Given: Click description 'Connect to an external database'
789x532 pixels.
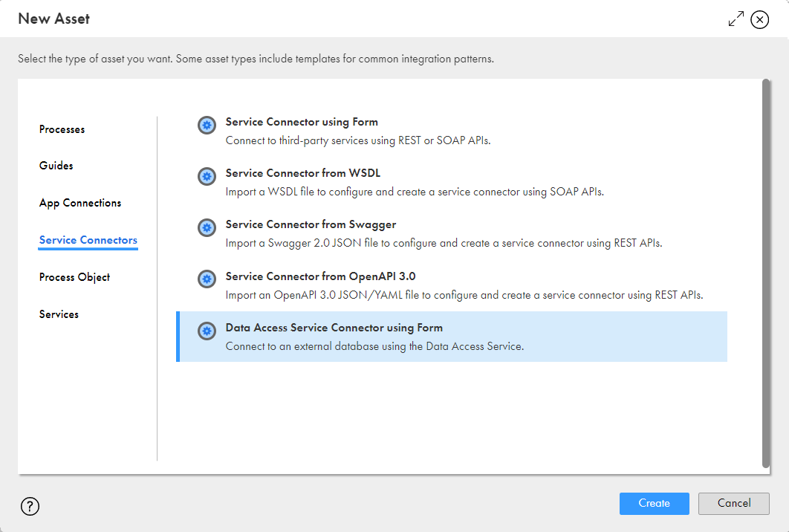Looking at the screenshot, I should pyautogui.click(x=374, y=346).
